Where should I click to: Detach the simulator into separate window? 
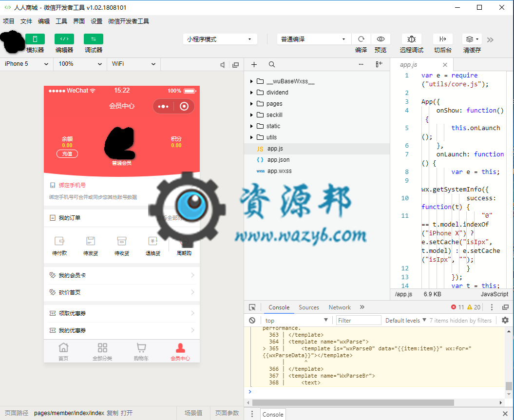click(235, 65)
